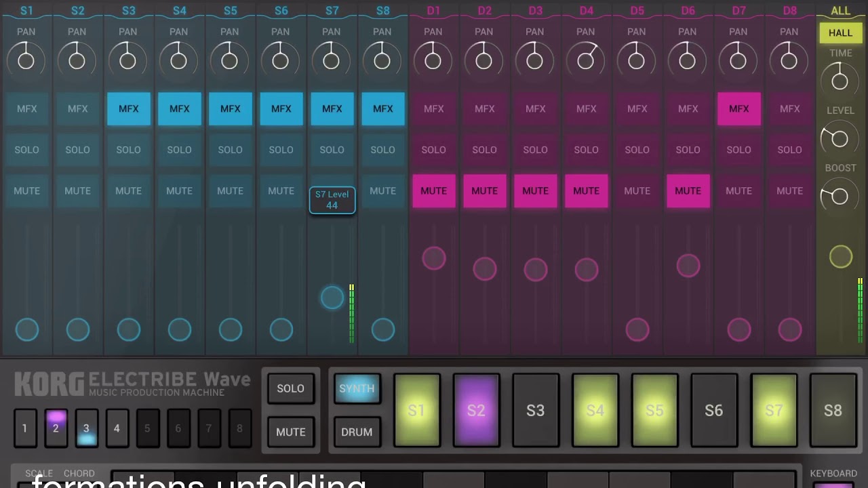Adjust the S4 PAN knob
Image resolution: width=868 pixels, height=488 pixels.
coord(179,61)
